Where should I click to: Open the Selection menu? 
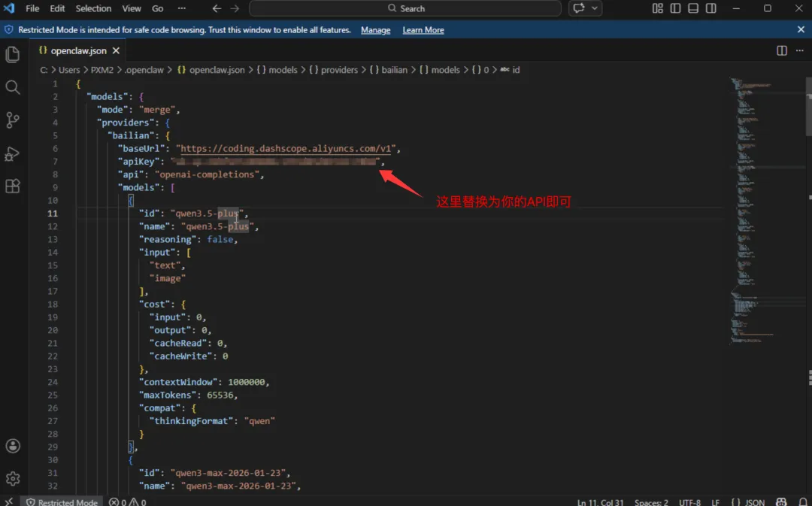93,8
